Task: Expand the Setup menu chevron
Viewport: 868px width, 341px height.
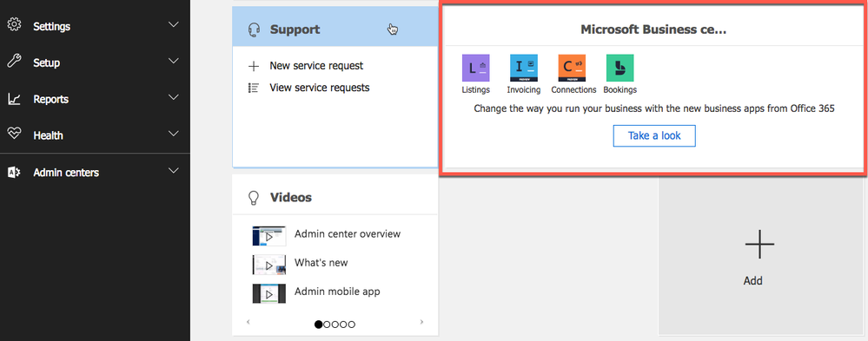Action: (x=174, y=61)
